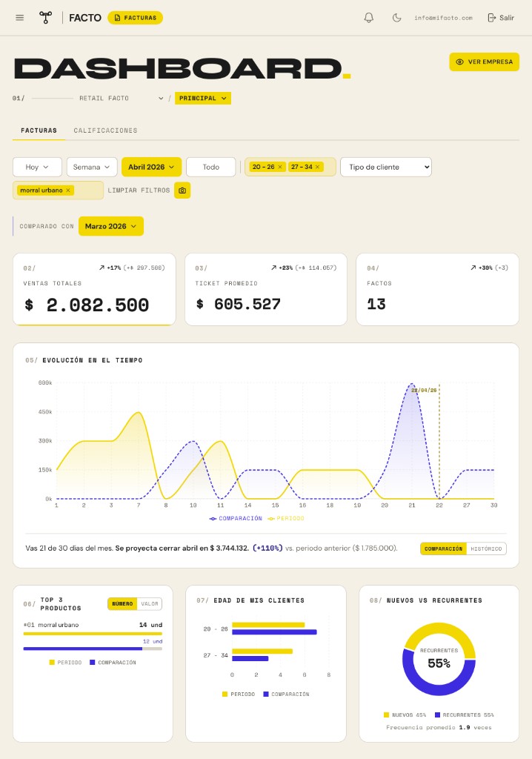Click the Recurrentes 55% legend swatch
Screen dimensions: 532x759
(x=438, y=715)
